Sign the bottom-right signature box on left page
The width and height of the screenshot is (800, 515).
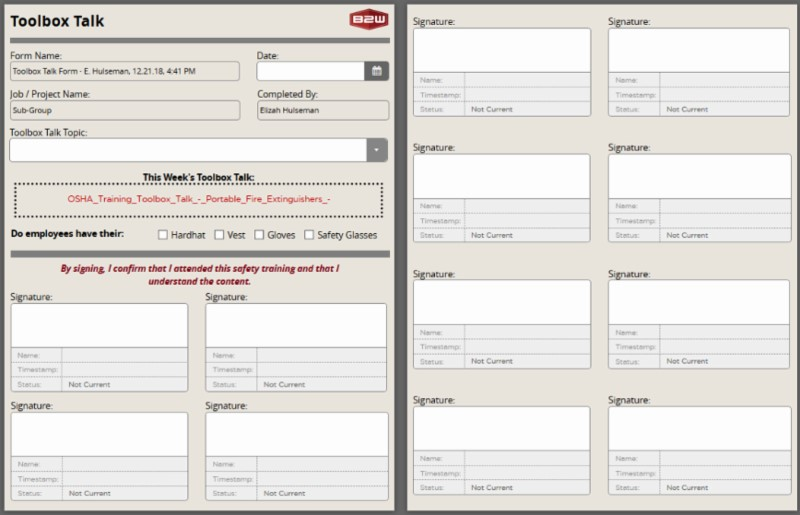click(x=296, y=434)
